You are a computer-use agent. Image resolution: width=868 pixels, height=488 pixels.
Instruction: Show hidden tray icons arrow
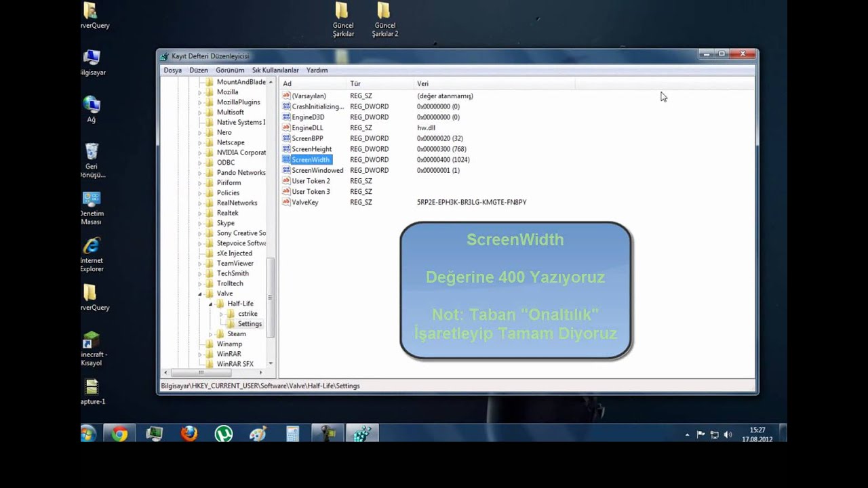pyautogui.click(x=687, y=434)
